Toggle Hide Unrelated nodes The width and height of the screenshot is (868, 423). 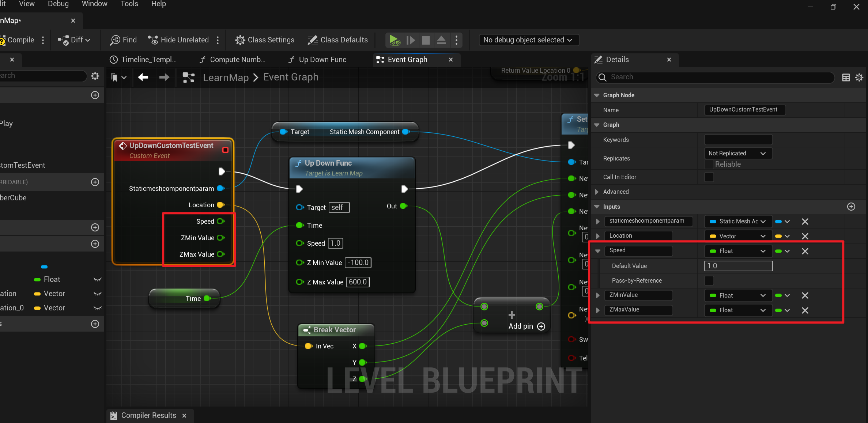tap(178, 40)
